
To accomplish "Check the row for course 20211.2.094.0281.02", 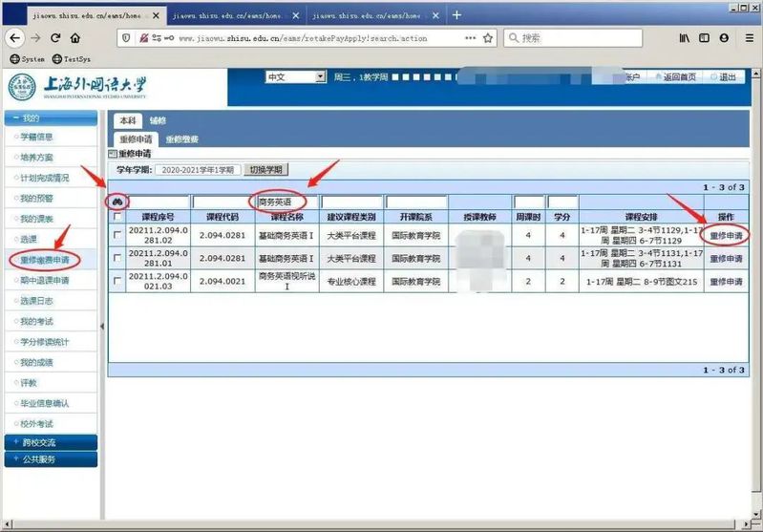I will pos(117,235).
